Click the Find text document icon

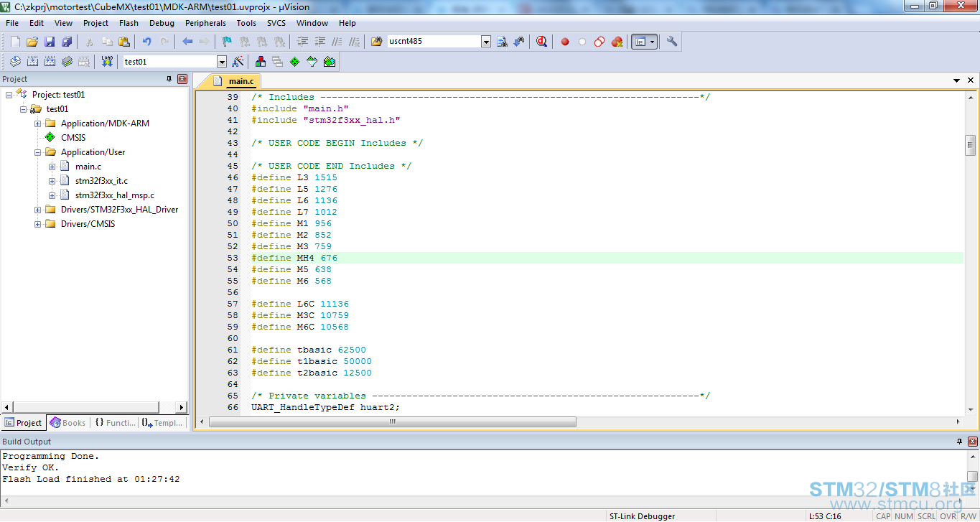[503, 42]
